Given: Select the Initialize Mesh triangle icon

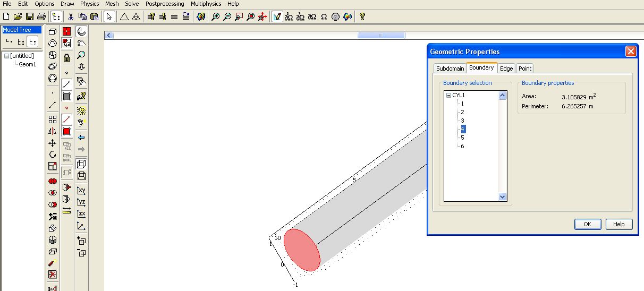Looking at the screenshot, I should point(124,16).
